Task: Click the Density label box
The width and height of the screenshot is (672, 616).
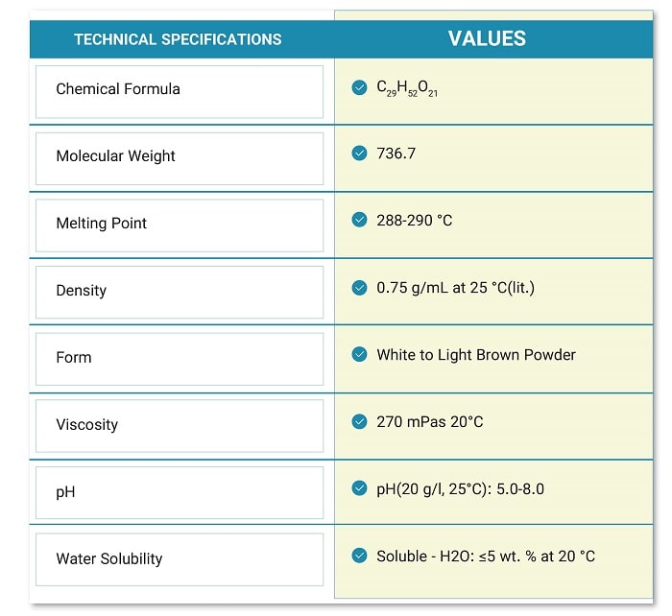Action: pos(180,292)
